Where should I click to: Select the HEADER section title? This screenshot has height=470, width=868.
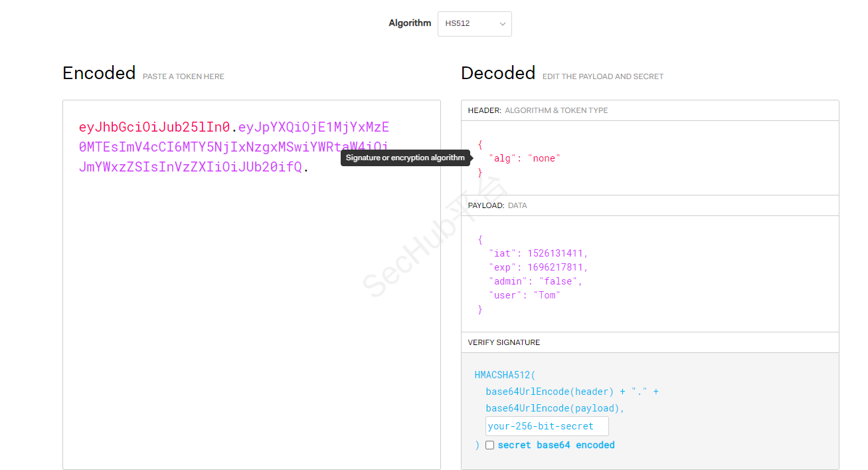[484, 110]
